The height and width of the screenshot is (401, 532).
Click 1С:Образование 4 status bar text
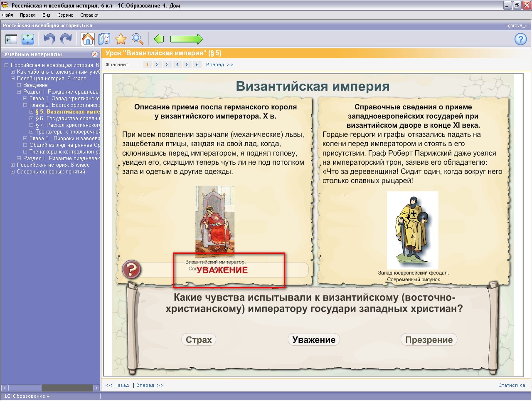(27, 396)
